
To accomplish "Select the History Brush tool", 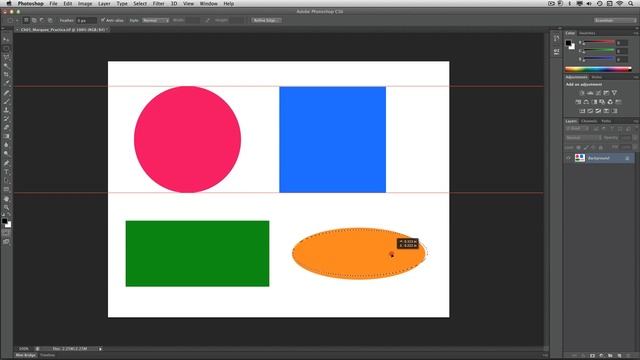I will point(6,119).
